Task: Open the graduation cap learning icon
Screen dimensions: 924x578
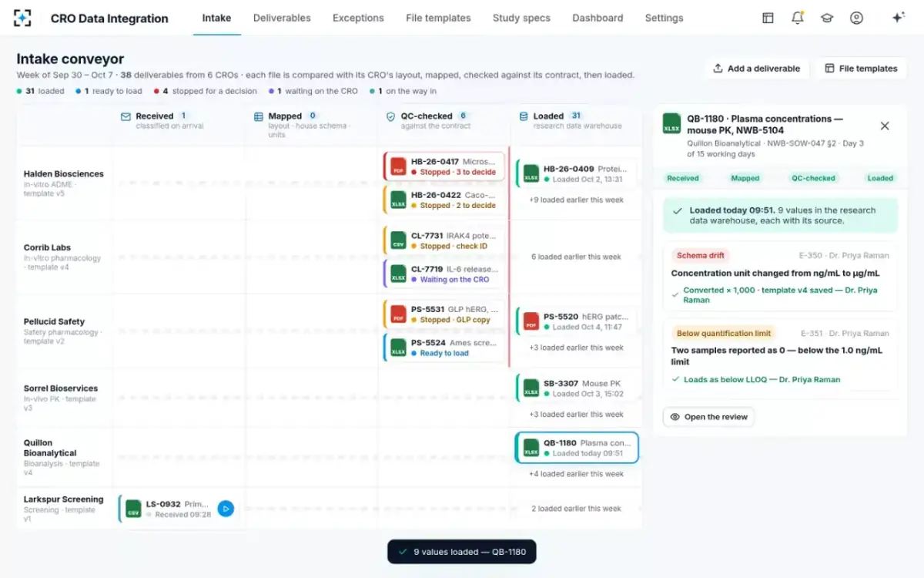Action: (827, 18)
